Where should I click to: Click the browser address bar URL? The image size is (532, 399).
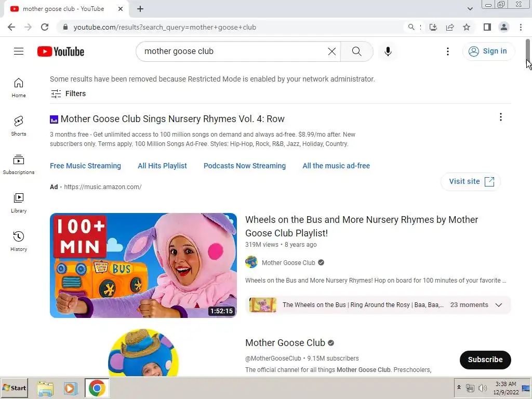pyautogui.click(x=165, y=27)
